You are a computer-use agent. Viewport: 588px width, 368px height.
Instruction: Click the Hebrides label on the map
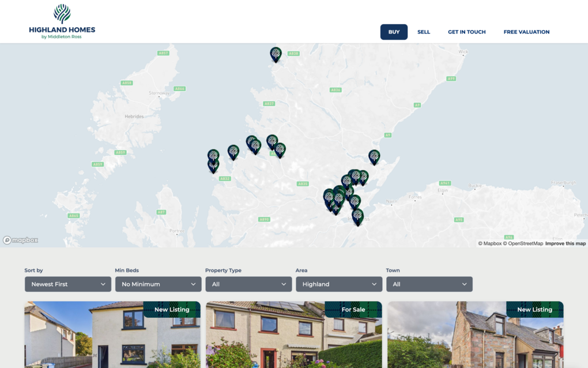[x=134, y=117]
